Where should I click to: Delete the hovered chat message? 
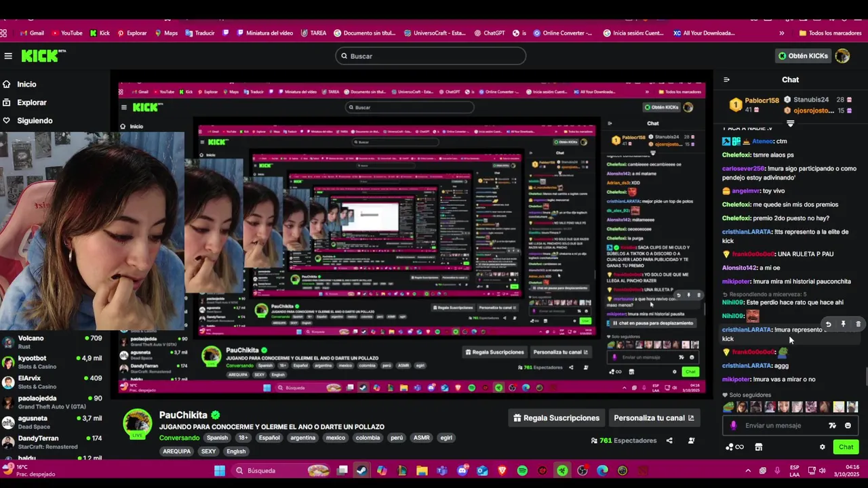[858, 325]
